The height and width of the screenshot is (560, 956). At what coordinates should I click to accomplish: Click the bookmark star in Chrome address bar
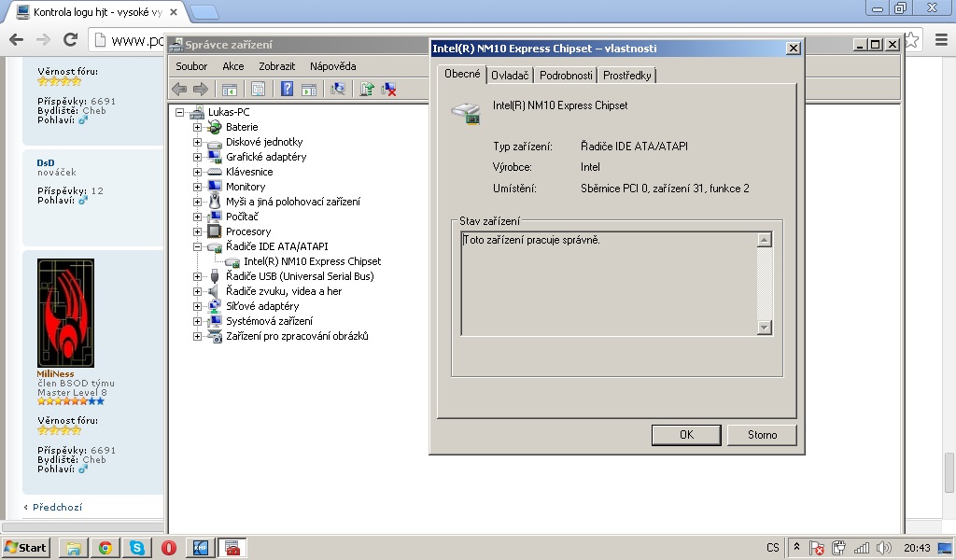point(911,40)
